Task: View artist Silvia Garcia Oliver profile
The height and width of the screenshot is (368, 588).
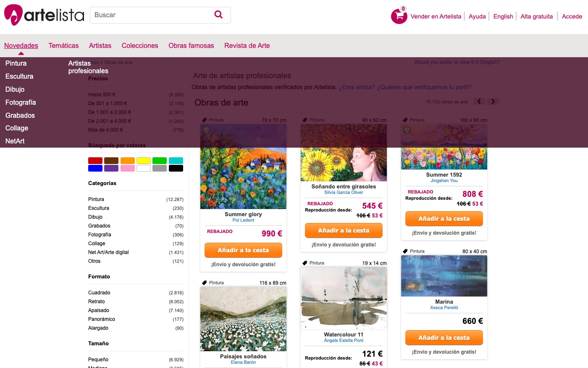Action: [x=344, y=192]
